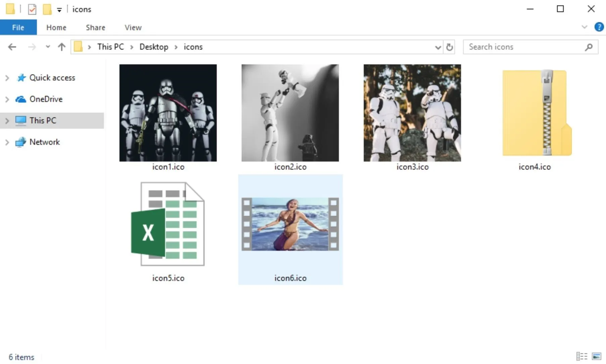Open the recent locations dropdown arrow

(x=48, y=47)
